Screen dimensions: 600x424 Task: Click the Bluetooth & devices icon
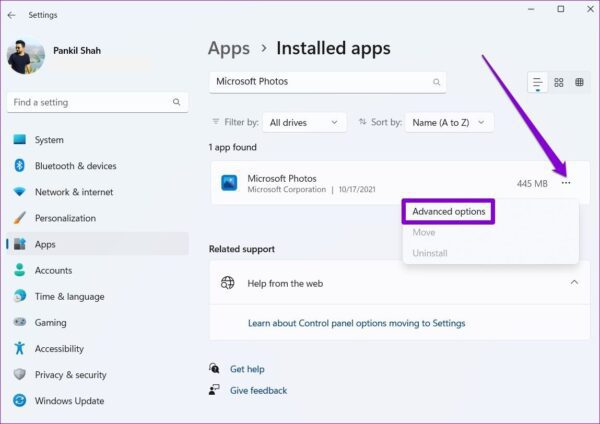20,166
